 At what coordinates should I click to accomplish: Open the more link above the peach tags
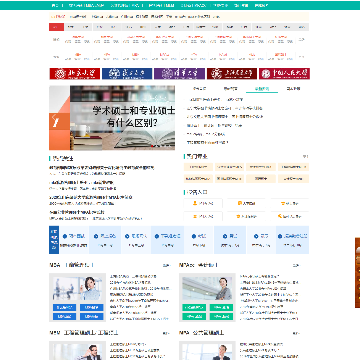[x=305, y=156]
